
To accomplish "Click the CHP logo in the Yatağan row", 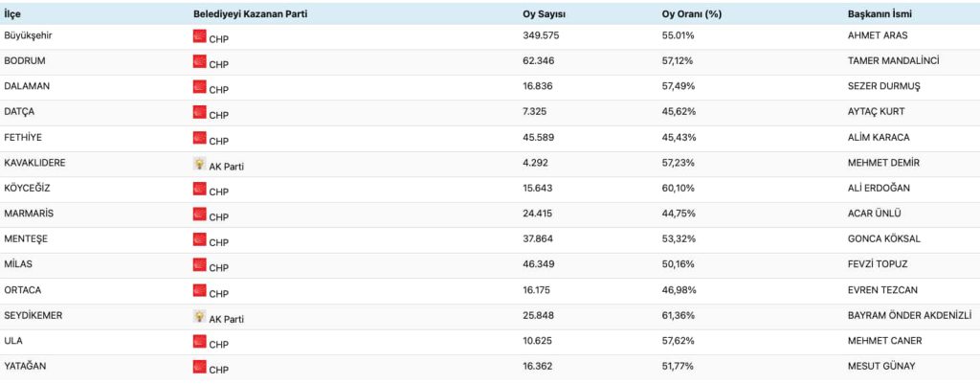I will (x=199, y=367).
